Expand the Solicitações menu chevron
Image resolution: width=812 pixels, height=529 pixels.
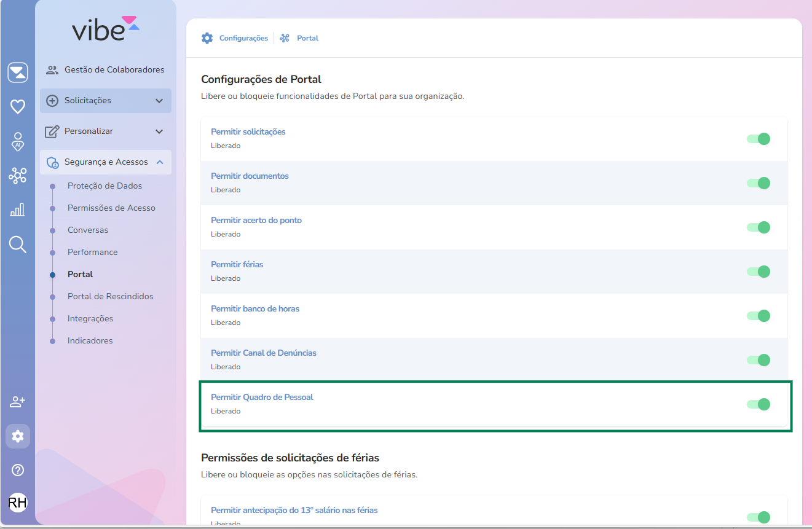pos(159,101)
